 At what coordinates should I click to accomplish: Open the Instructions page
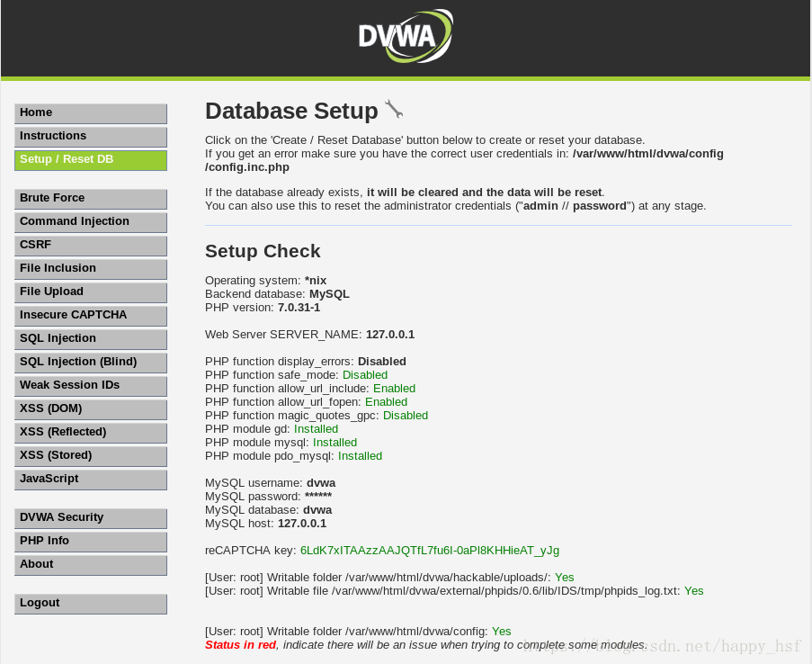(x=91, y=137)
